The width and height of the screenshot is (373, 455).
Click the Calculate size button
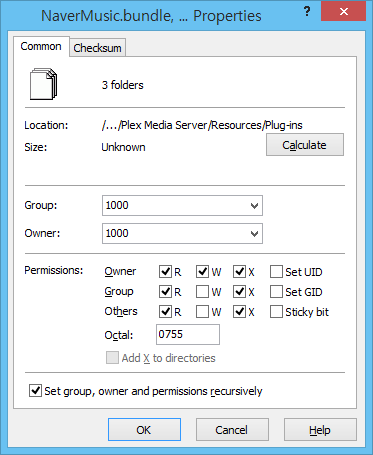[305, 145]
